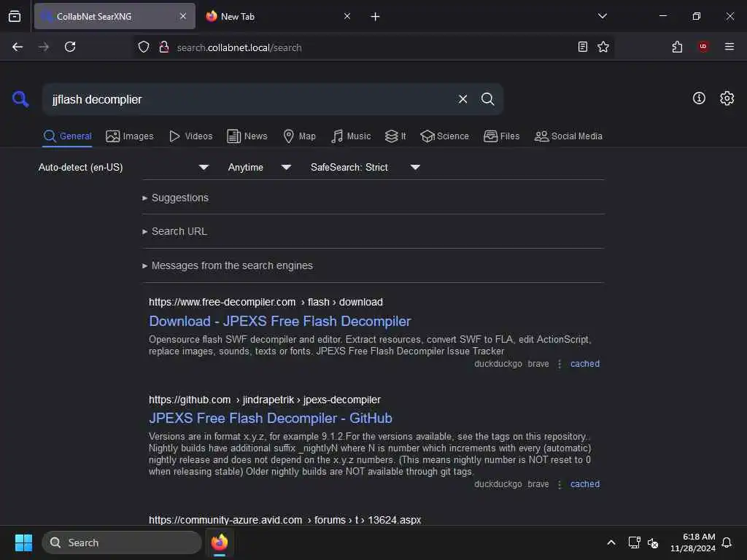Go back with the browser back arrow
Screen dimensions: 747x560
click(x=18, y=47)
